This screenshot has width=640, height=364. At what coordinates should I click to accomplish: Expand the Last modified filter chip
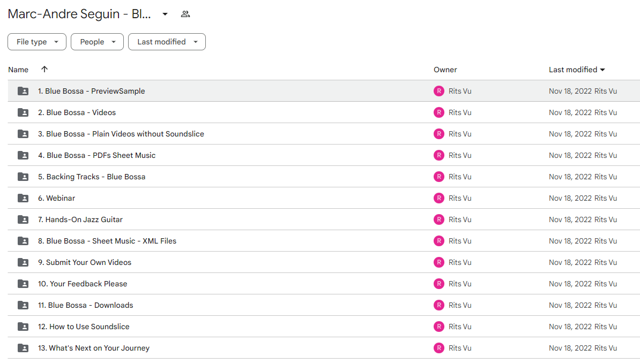tap(167, 42)
